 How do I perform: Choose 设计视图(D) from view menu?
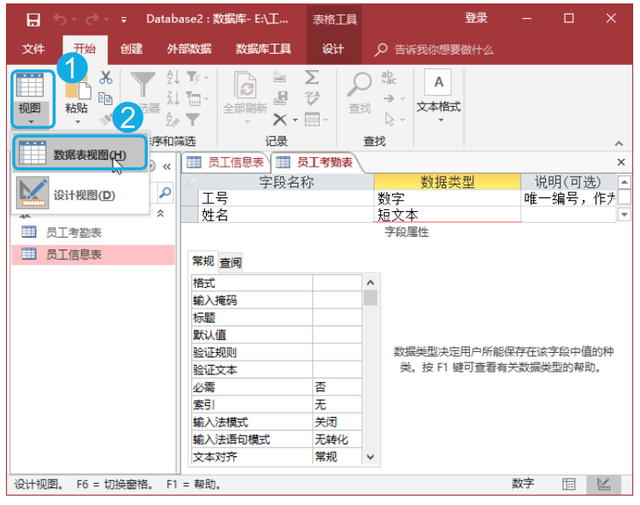(80, 194)
